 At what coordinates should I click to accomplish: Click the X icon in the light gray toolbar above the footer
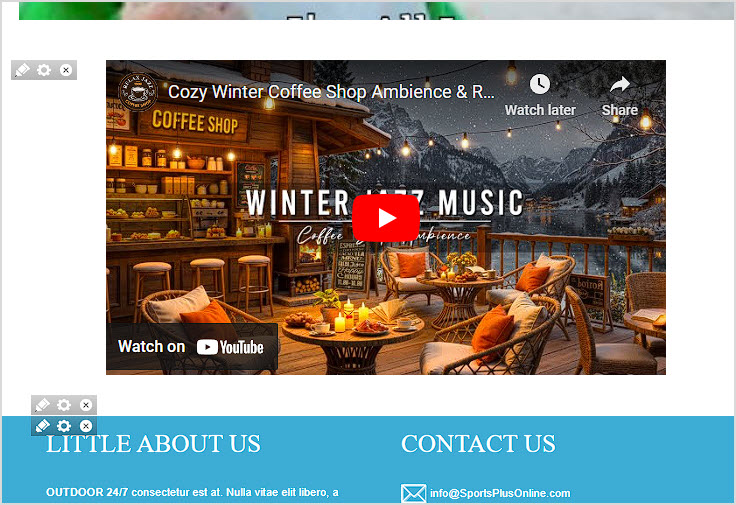point(86,405)
